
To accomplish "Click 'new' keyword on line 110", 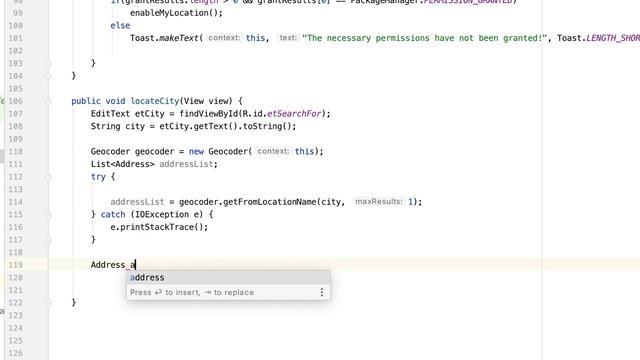I will [196, 151].
